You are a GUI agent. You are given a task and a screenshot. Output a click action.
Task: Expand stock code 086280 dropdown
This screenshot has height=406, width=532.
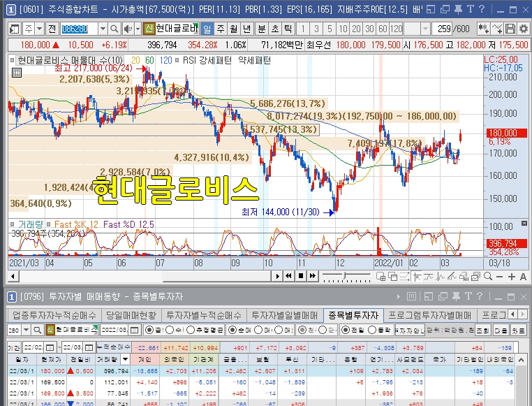[103, 29]
